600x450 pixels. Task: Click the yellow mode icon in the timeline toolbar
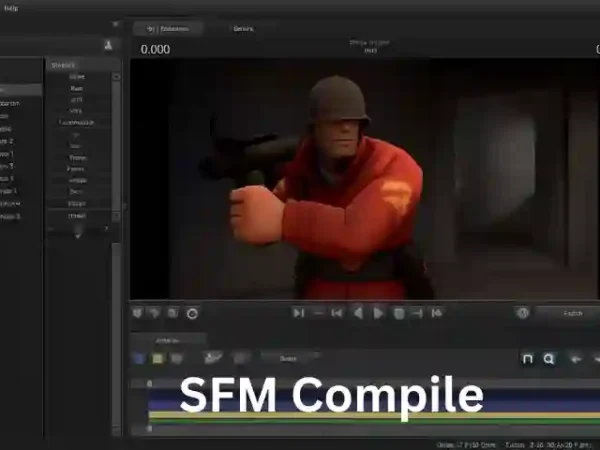[157, 359]
